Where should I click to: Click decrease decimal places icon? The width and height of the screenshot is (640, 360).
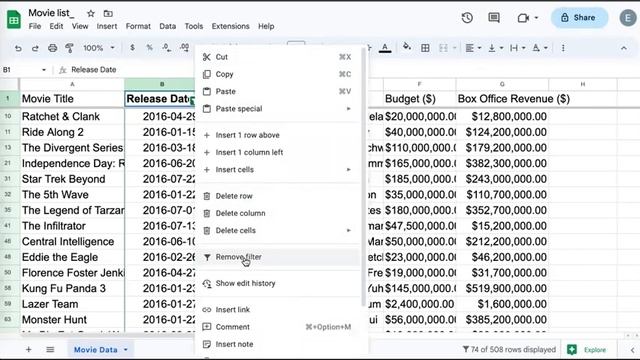(x=167, y=48)
